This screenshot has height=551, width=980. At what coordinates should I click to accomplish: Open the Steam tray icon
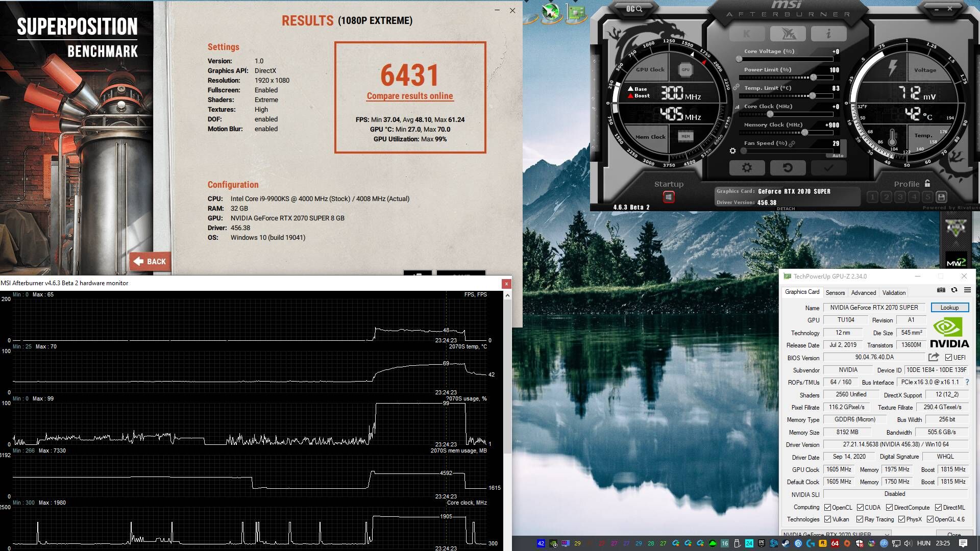786,543
